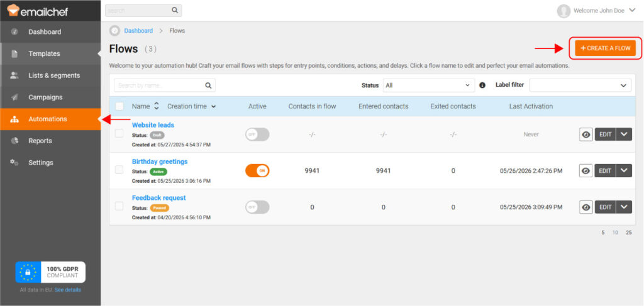Image resolution: width=644 pixels, height=306 pixels.
Task: Follow the Dashboard breadcrumb link
Action: pos(138,31)
